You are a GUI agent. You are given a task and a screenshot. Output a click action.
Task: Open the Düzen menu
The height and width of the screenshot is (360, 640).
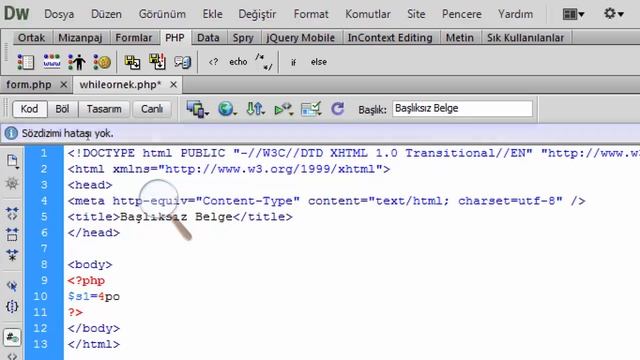click(x=106, y=14)
